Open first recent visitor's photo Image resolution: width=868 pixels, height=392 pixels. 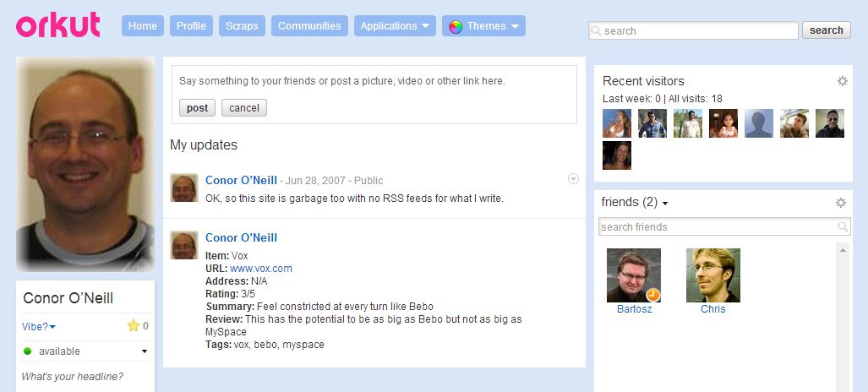point(617,122)
